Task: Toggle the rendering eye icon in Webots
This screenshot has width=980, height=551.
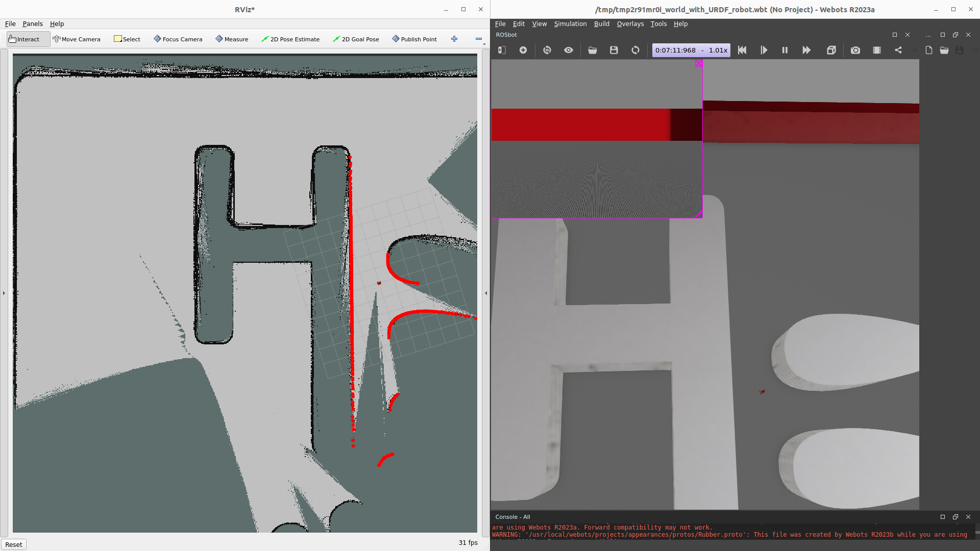Action: click(568, 50)
